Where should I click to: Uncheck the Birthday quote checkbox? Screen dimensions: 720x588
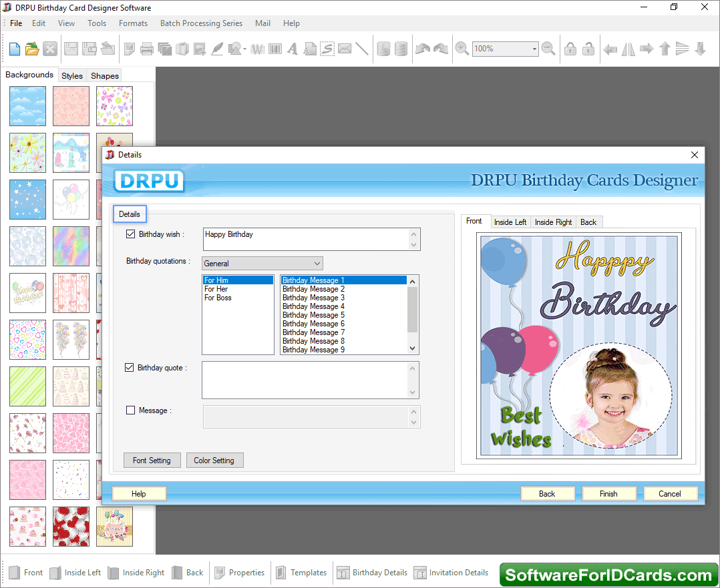click(x=130, y=368)
